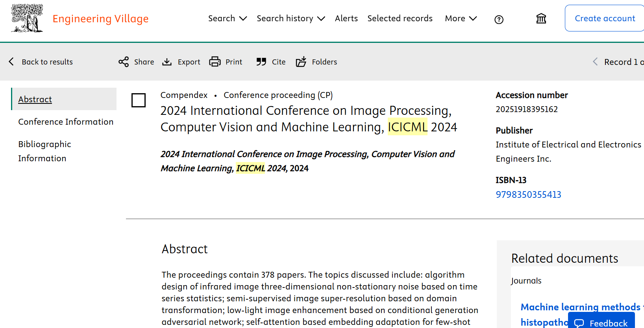Jump to Bibliographic Information section
The height and width of the screenshot is (328, 644).
44,151
